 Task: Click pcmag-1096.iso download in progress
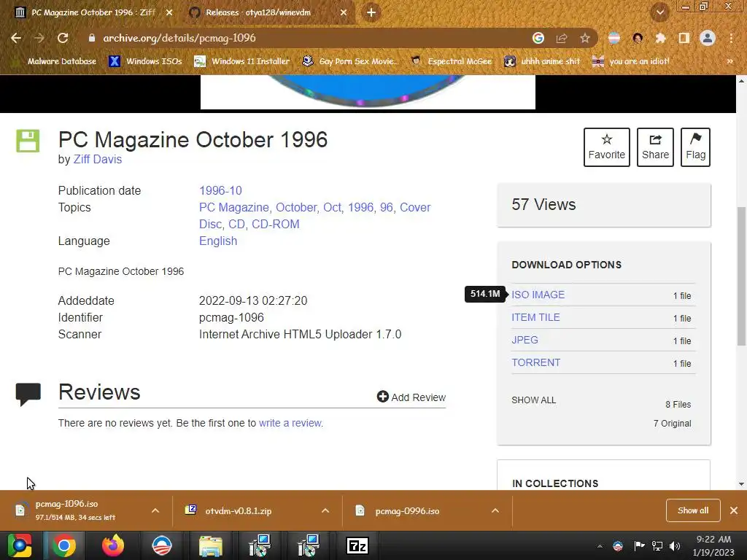click(x=66, y=510)
